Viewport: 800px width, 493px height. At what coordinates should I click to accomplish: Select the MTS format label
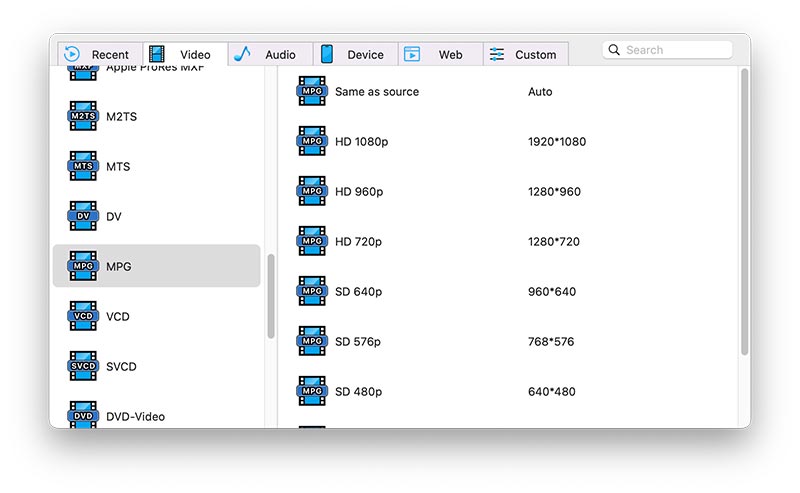click(118, 166)
